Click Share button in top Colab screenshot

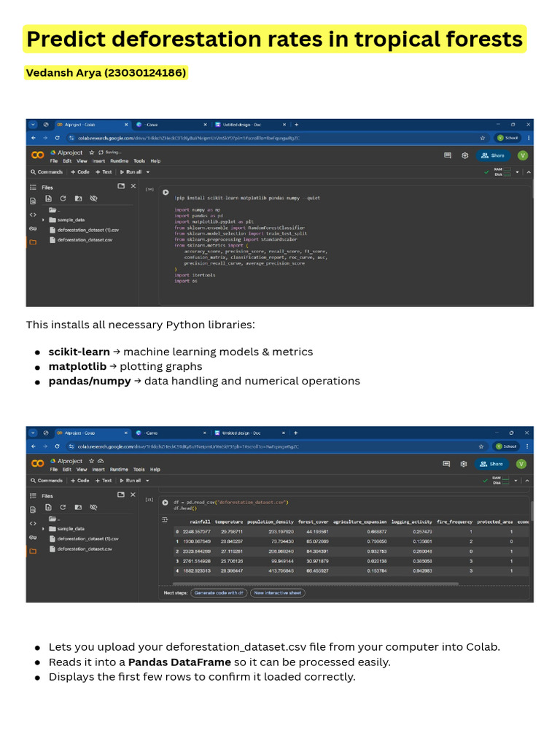click(492, 155)
